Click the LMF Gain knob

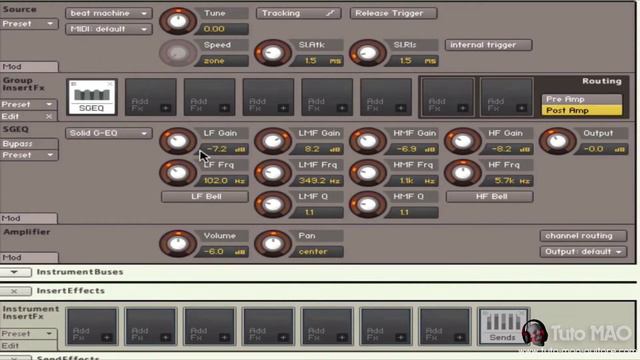point(273,141)
